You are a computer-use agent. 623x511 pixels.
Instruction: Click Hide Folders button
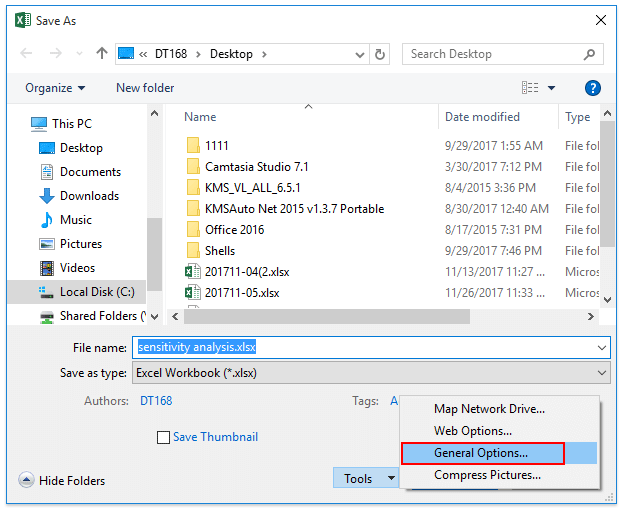tap(62, 481)
